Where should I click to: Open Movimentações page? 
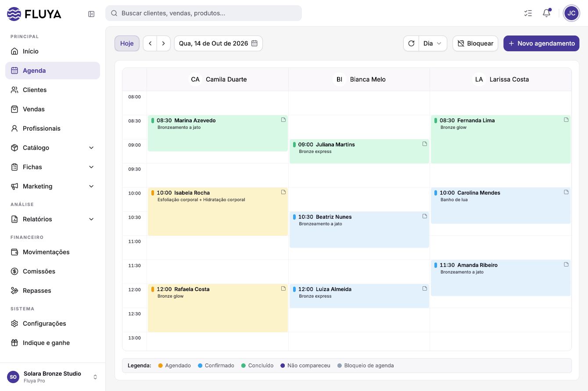(x=53, y=252)
